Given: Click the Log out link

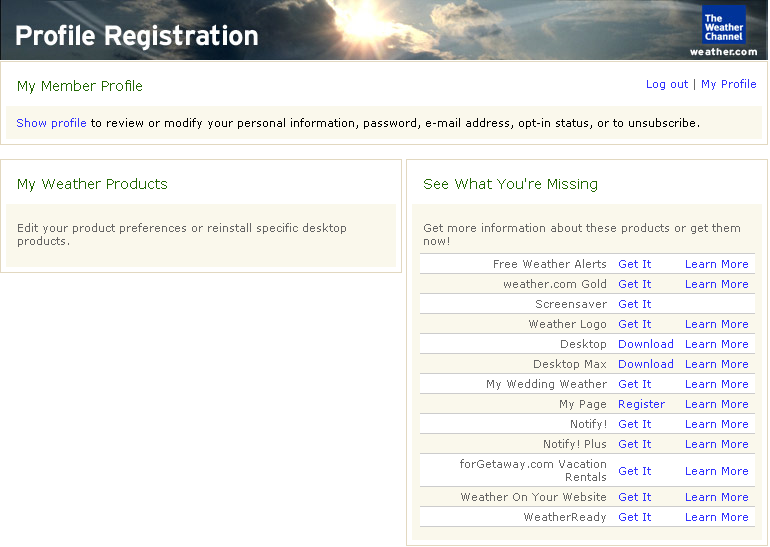Looking at the screenshot, I should click(x=667, y=84).
